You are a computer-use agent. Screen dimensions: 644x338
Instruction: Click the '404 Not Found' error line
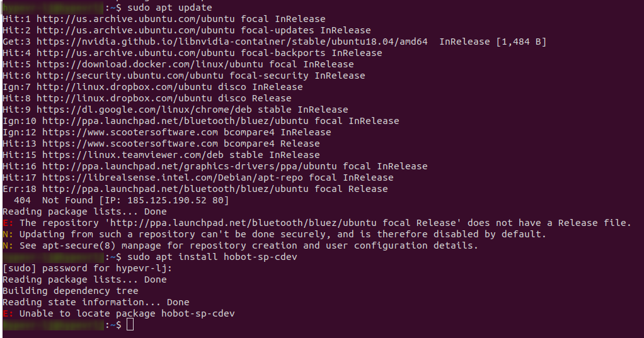[x=121, y=200]
